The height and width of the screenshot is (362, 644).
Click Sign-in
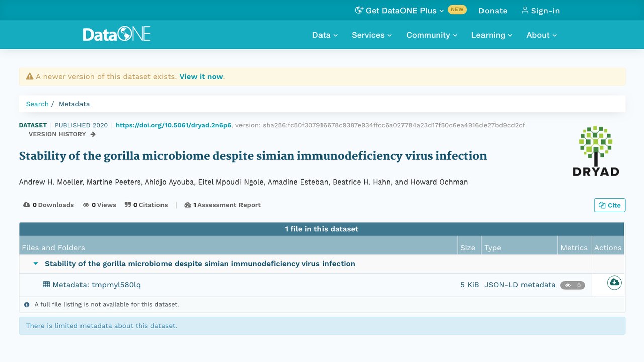pyautogui.click(x=541, y=11)
